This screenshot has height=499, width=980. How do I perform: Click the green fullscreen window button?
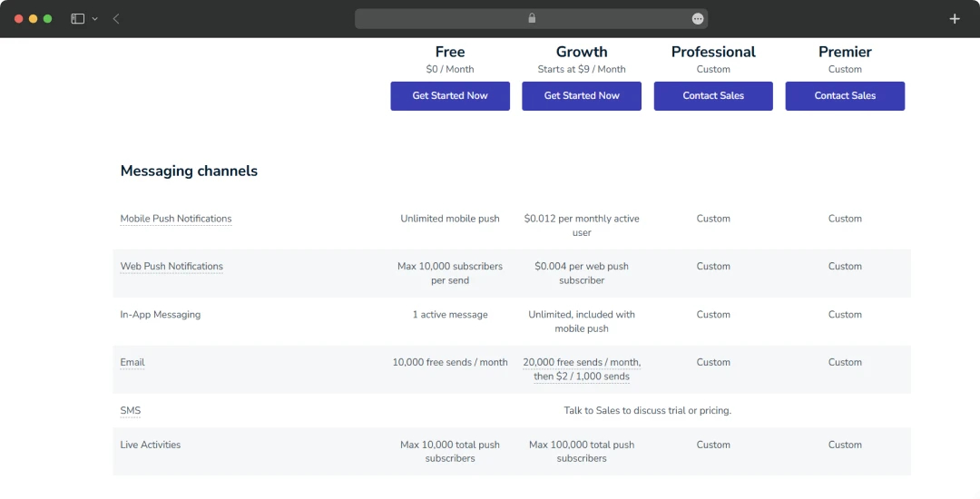[47, 19]
